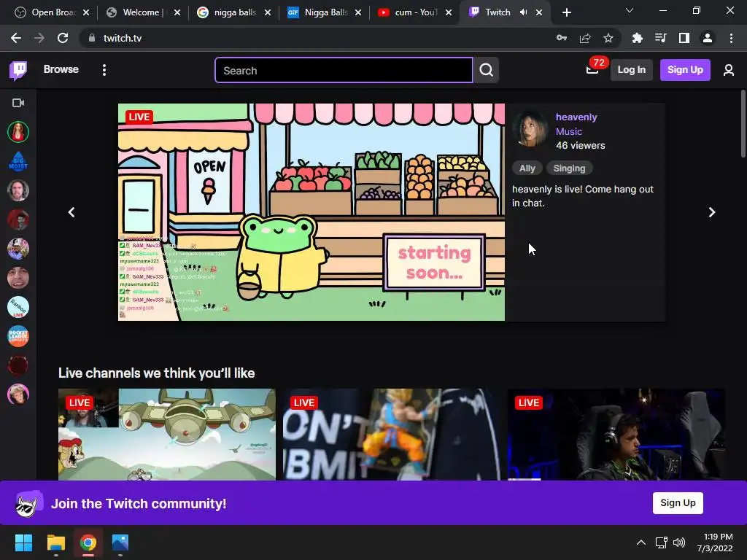
Task: Open the notifications icon showing 72
Action: click(592, 70)
